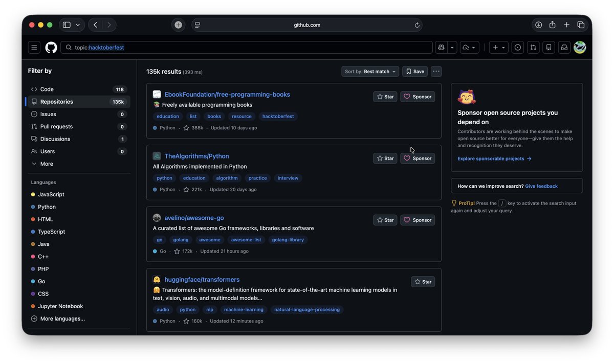The width and height of the screenshot is (614, 364).
Task: Click the privacy shield icon in Safari toolbar
Action: (178, 25)
